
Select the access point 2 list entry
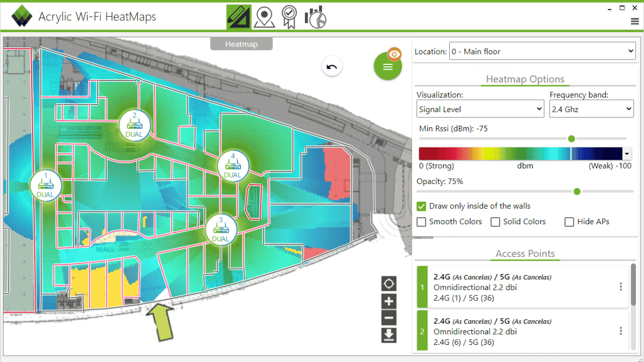(522, 331)
